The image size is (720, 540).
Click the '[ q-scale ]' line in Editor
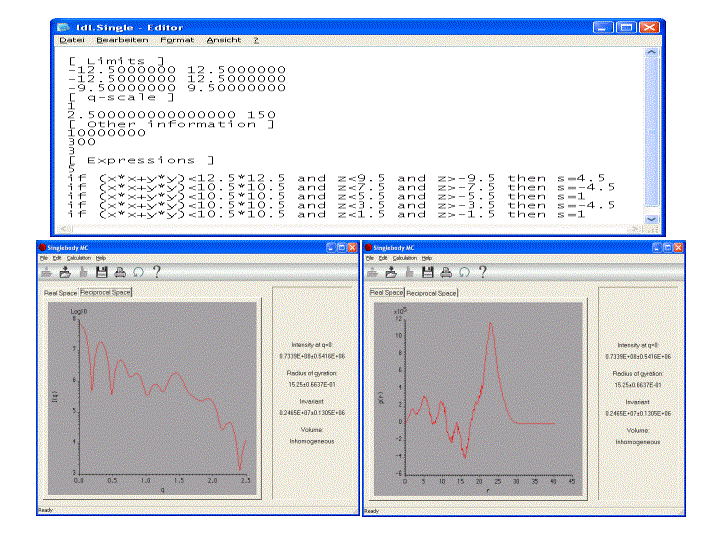coord(121,97)
